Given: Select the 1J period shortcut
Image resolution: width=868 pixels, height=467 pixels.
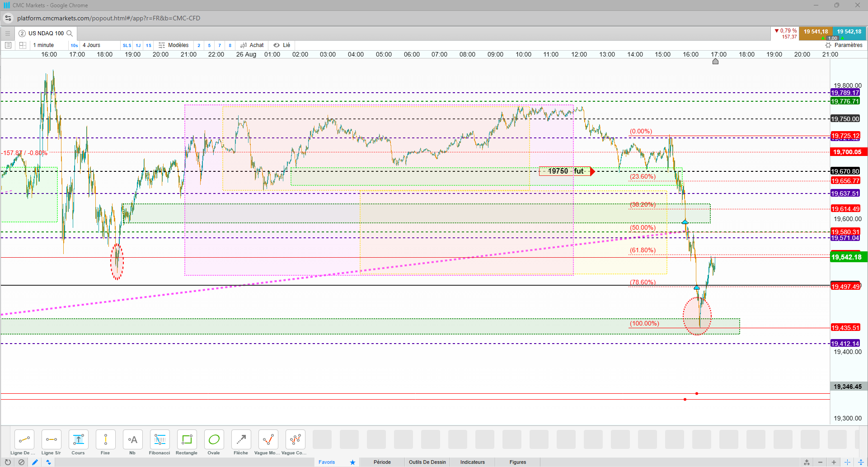Looking at the screenshot, I should point(138,45).
